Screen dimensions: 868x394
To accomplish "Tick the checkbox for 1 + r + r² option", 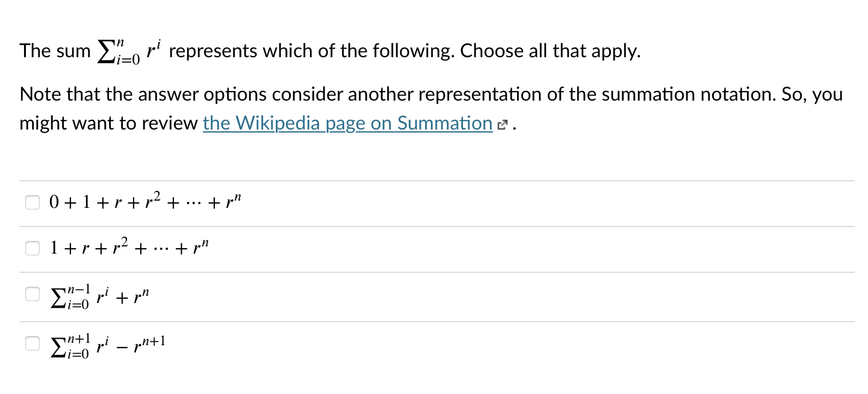I will point(33,248).
